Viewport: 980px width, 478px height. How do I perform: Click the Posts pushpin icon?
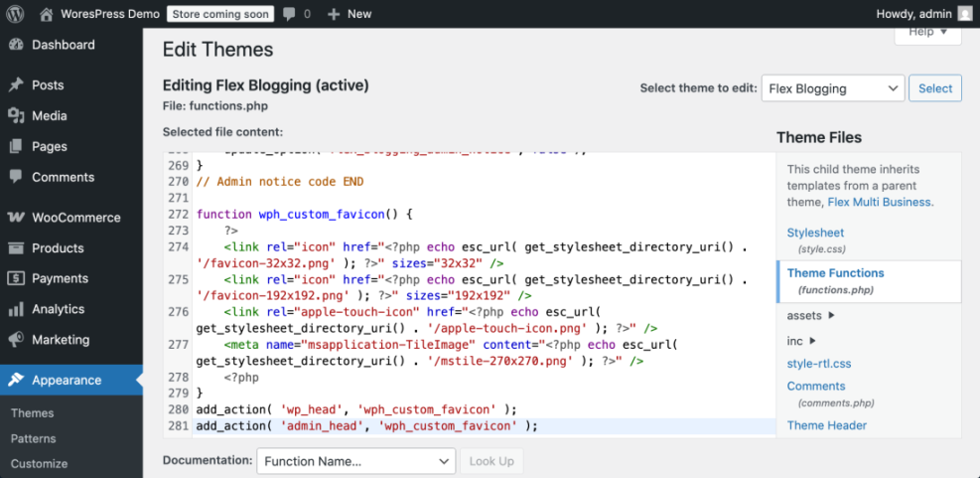coord(16,85)
